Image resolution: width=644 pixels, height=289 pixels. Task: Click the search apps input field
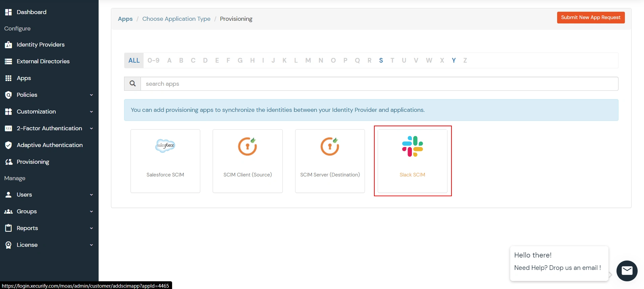coord(379,84)
